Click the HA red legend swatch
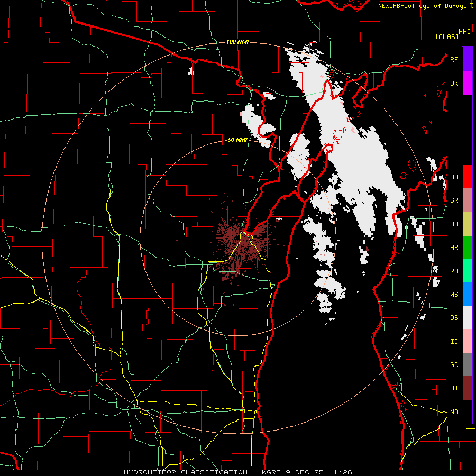The image size is (476, 476). [x=467, y=177]
